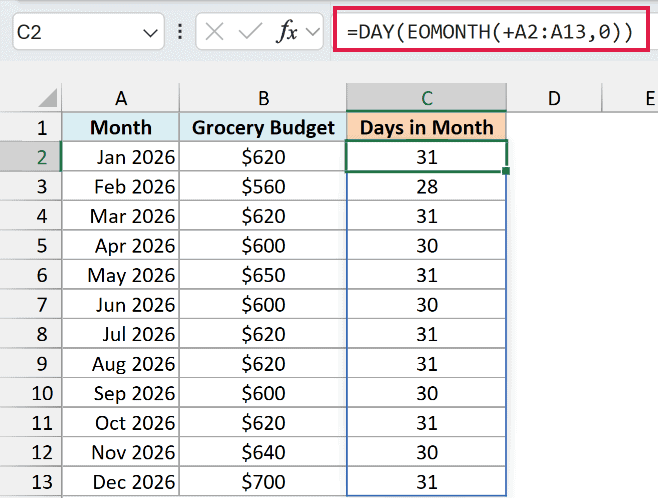This screenshot has width=658, height=498.
Task: Select the Sep 2026 cell
Action: (120, 393)
